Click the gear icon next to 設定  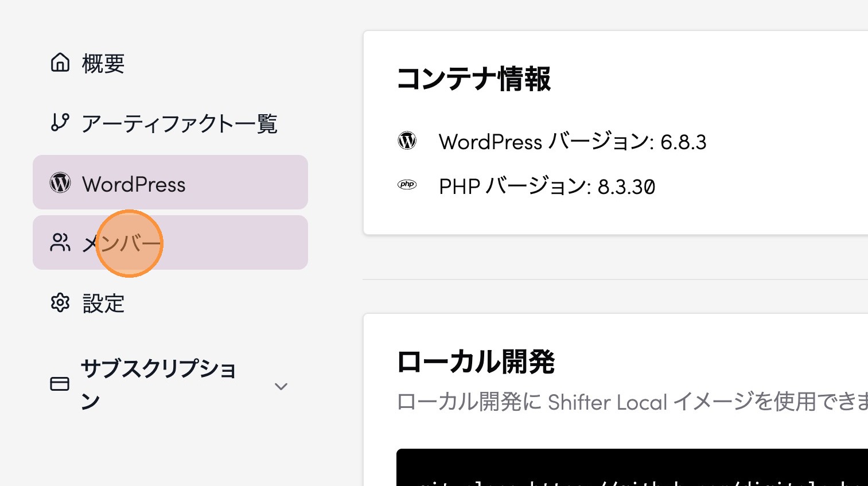[60, 302]
